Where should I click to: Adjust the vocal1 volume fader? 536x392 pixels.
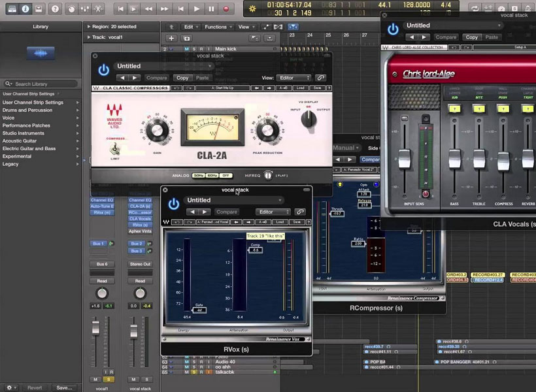pos(96,327)
